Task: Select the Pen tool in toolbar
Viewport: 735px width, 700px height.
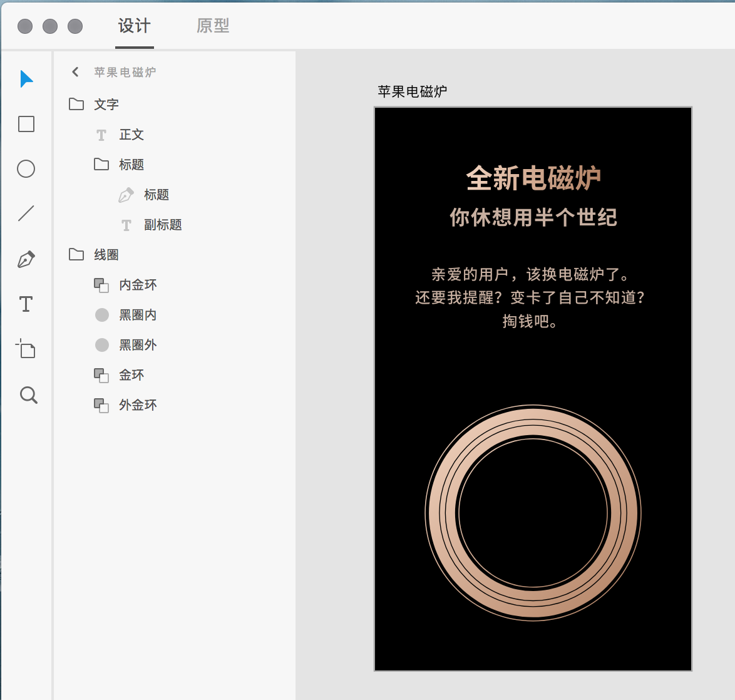Action: coord(26,259)
